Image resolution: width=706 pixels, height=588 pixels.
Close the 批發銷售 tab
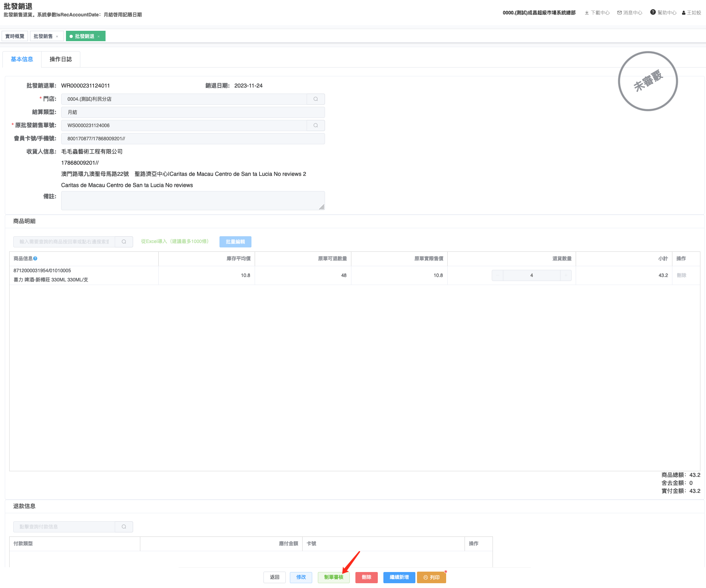pyautogui.click(x=57, y=37)
